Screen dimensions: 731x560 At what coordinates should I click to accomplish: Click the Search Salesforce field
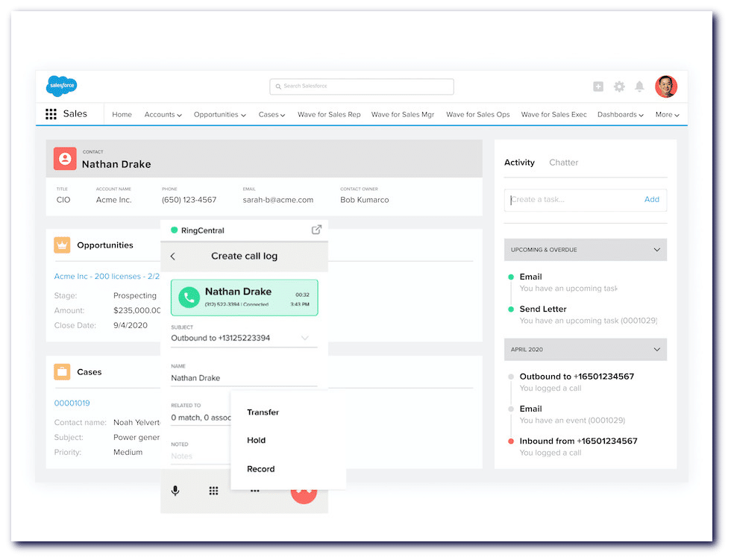click(362, 86)
